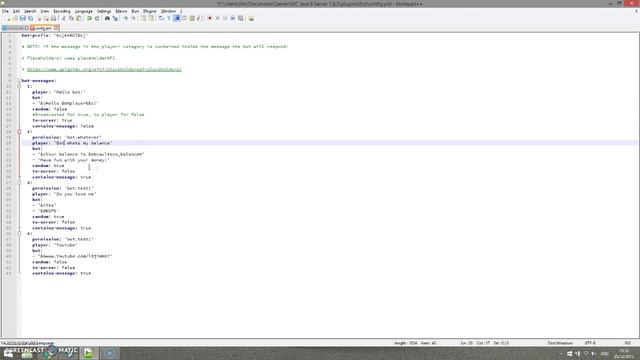
Task: Open the View menu
Action: coord(44,11)
